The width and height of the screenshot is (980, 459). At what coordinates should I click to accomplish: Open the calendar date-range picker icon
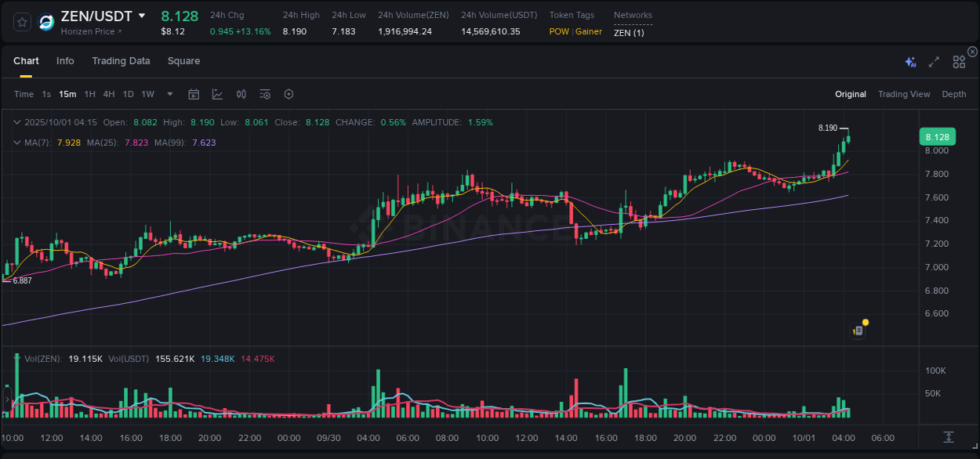point(194,93)
